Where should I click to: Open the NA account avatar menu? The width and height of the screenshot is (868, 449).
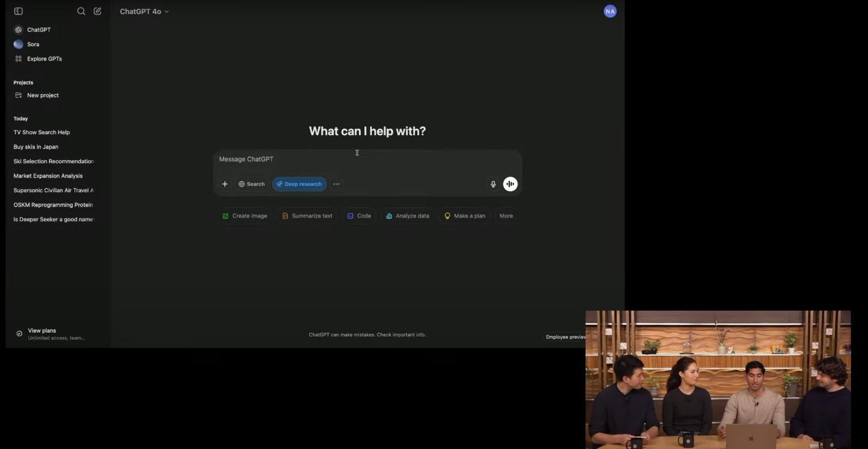(x=610, y=11)
